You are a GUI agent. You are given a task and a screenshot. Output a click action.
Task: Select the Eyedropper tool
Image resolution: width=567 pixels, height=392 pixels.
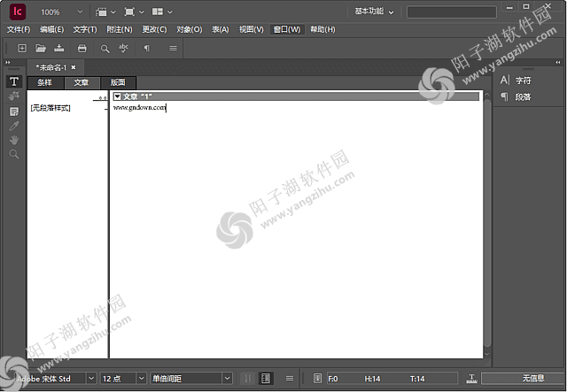tap(14, 126)
